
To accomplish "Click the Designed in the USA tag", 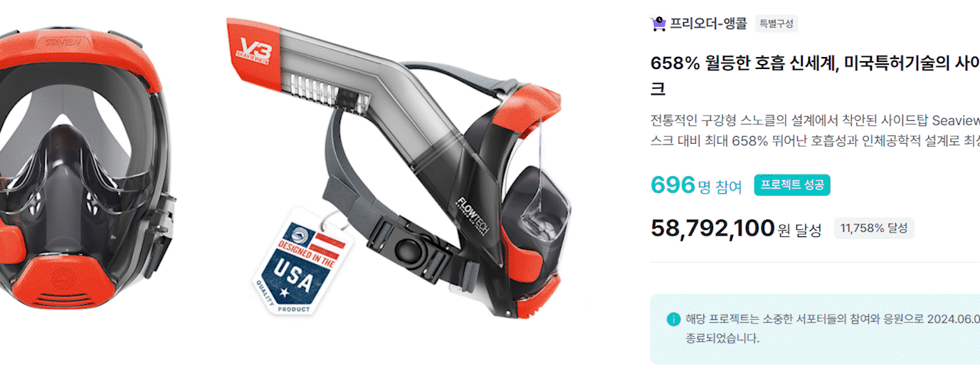I will (x=302, y=261).
